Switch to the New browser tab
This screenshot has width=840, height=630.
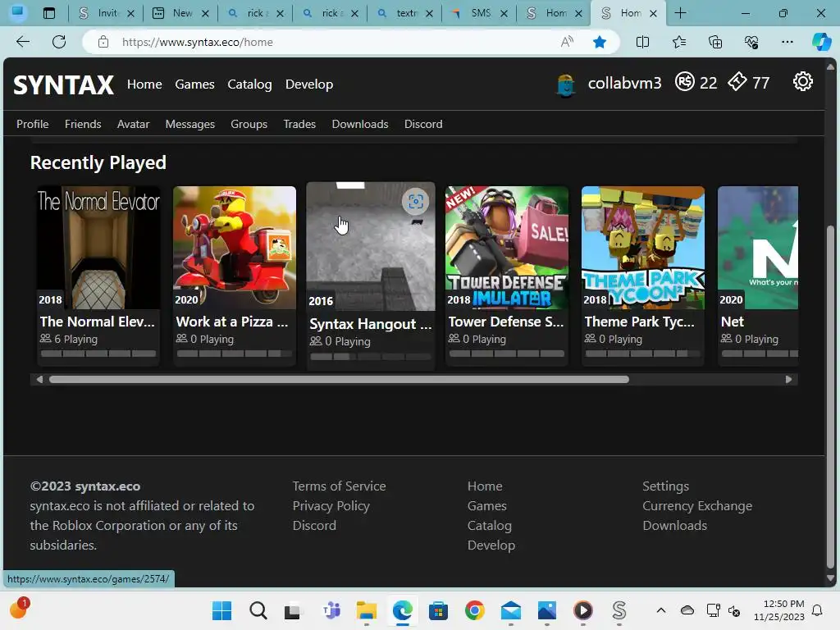pos(180,13)
